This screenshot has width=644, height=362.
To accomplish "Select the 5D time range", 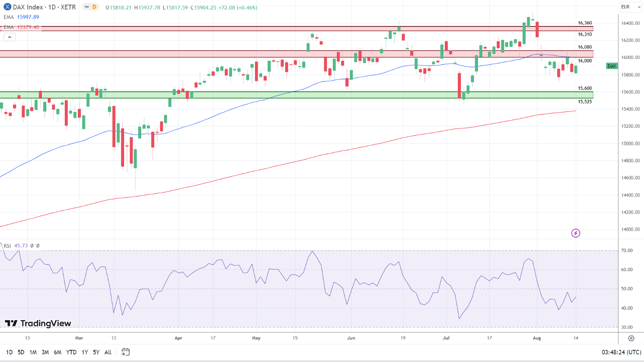I will (x=21, y=352).
